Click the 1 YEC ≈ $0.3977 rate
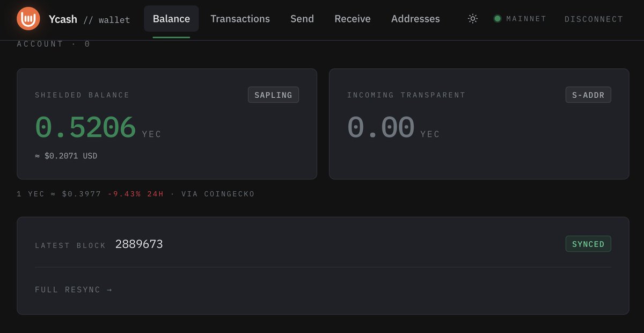The height and width of the screenshot is (333, 644). pyautogui.click(x=59, y=193)
